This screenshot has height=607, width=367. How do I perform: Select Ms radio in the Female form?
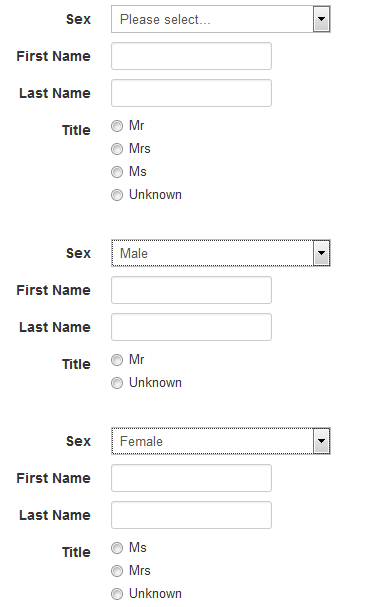pyautogui.click(x=117, y=548)
